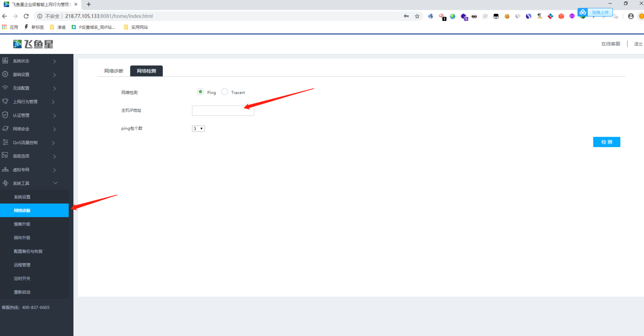644x336 pixels.
Task: Click the 网络安全 planet icon
Action: 5,128
